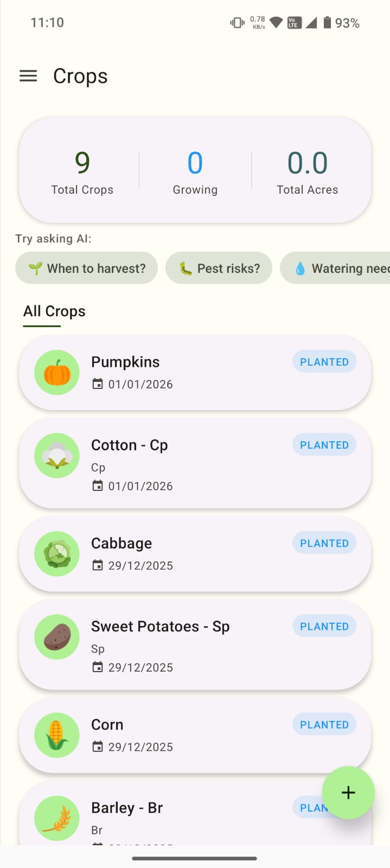Tap the Total Acres statistic

pyautogui.click(x=308, y=174)
